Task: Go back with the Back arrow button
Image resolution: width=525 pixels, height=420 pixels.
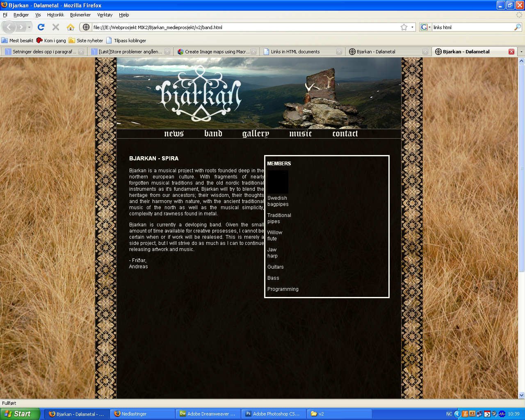Action: (x=9, y=27)
